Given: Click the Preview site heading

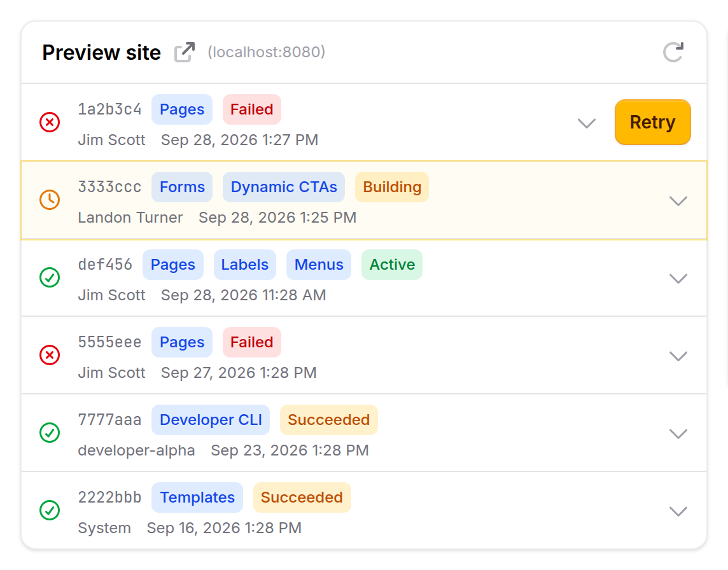Looking at the screenshot, I should tap(102, 52).
